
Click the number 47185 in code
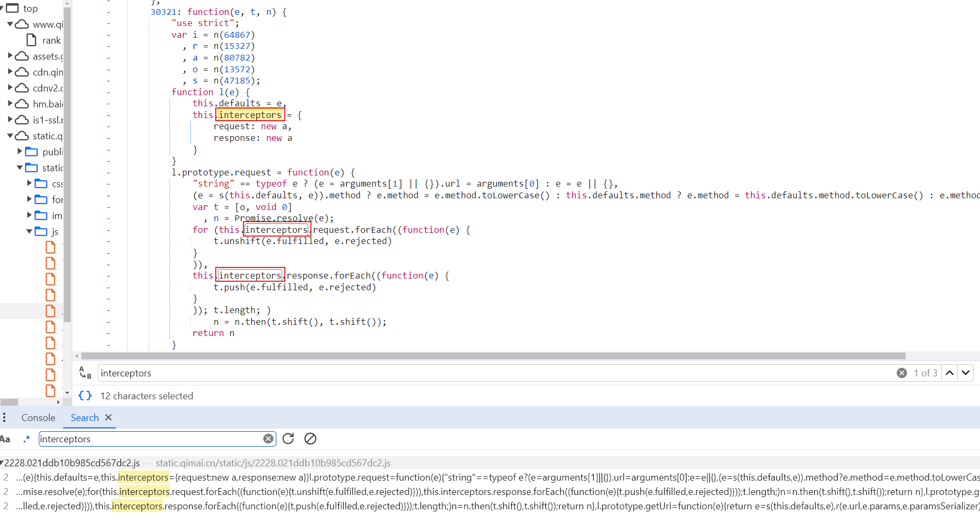(237, 80)
